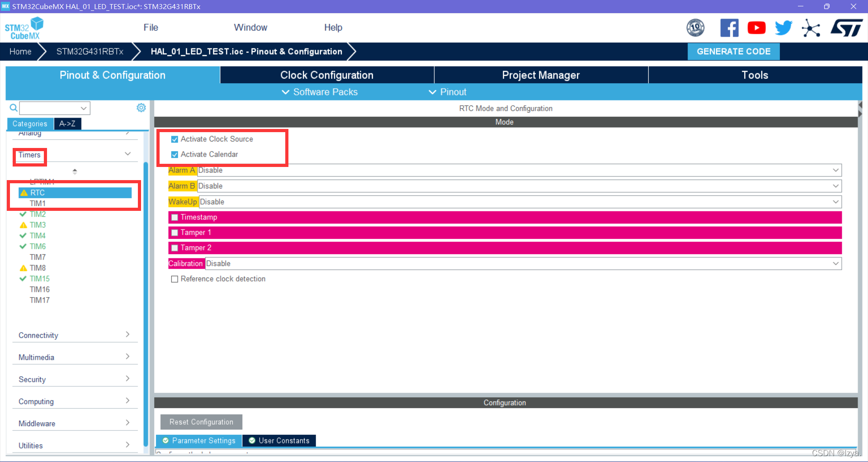The width and height of the screenshot is (868, 462).
Task: Switch to A->Z list tab
Action: (x=67, y=124)
